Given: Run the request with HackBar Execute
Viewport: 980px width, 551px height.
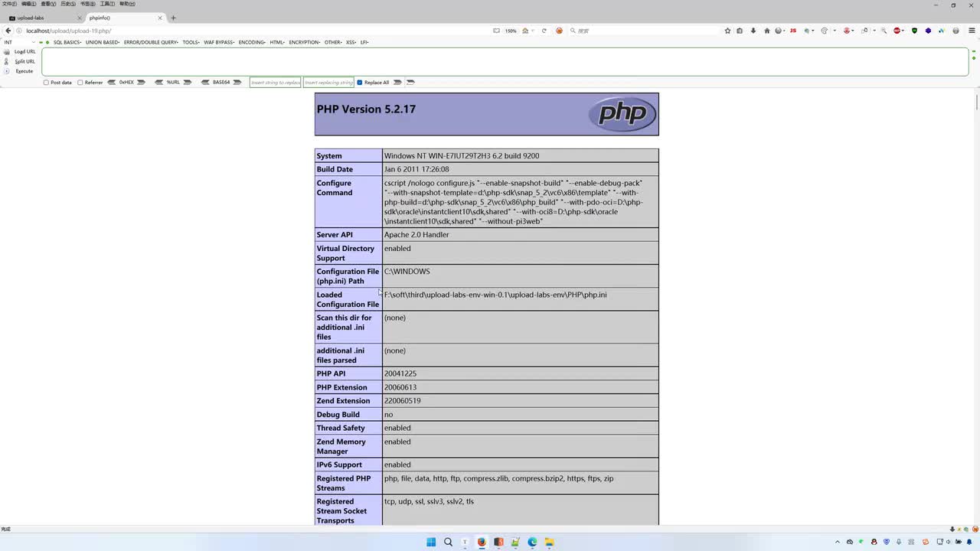Looking at the screenshot, I should tap(20, 71).
